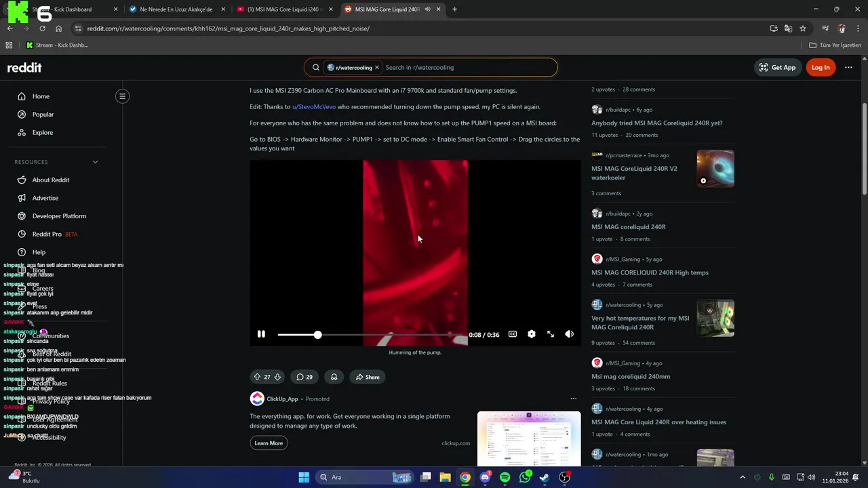868x488 pixels.
Task: Mute the Reddit tab via its audio icon
Action: pyautogui.click(x=427, y=9)
